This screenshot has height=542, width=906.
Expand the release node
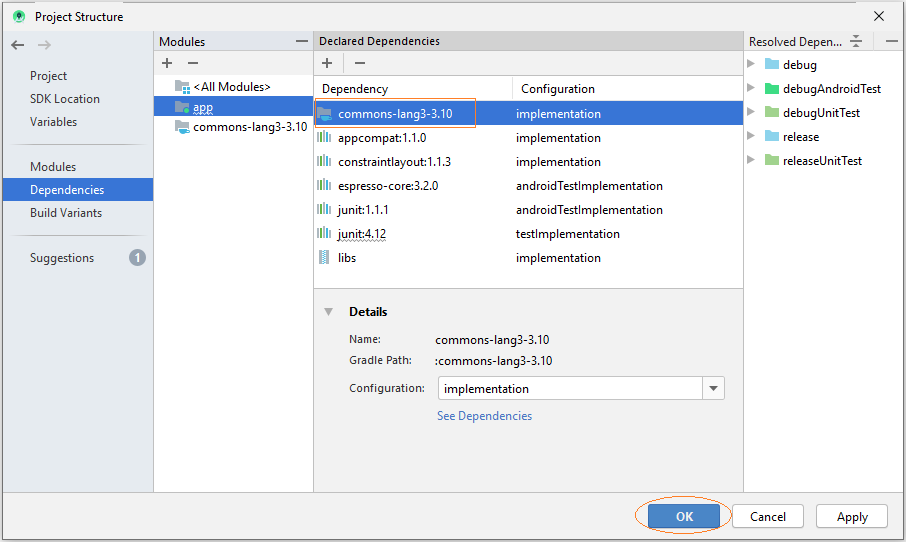[x=751, y=136]
